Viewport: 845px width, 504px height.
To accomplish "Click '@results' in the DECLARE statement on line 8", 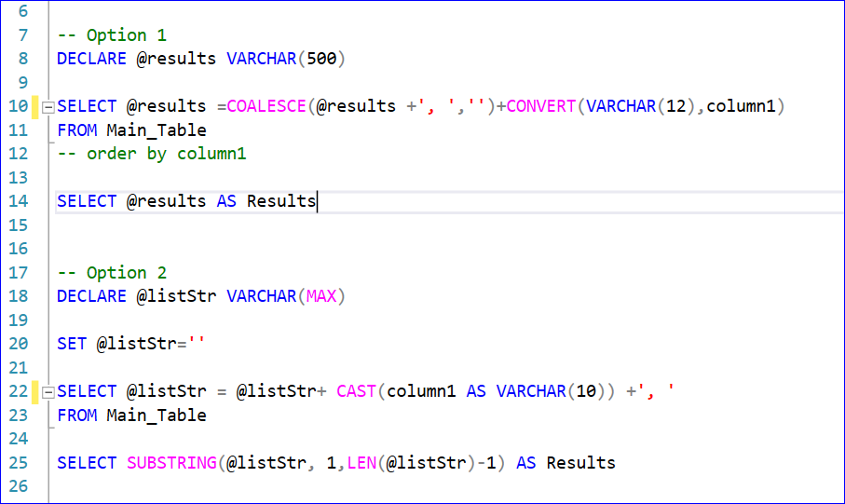I will point(176,59).
